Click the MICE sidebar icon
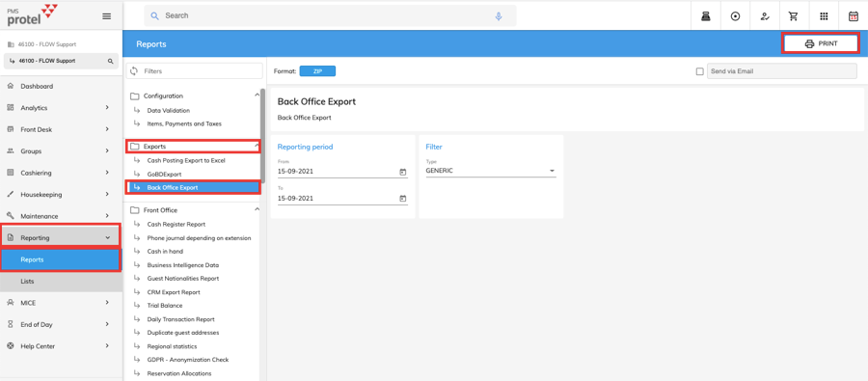 [x=10, y=303]
